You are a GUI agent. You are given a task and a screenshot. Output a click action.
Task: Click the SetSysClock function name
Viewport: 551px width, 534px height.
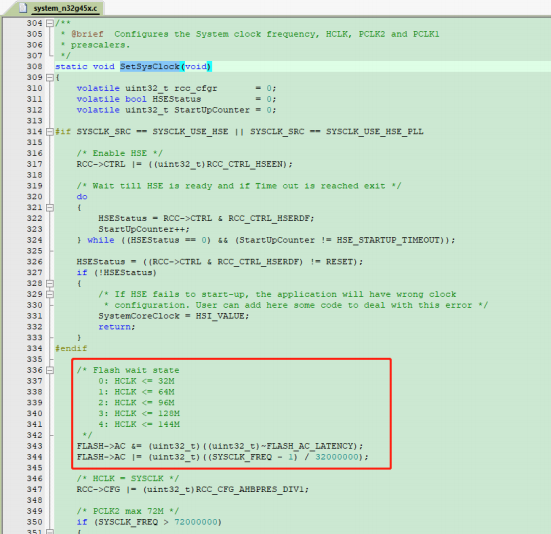coord(150,66)
